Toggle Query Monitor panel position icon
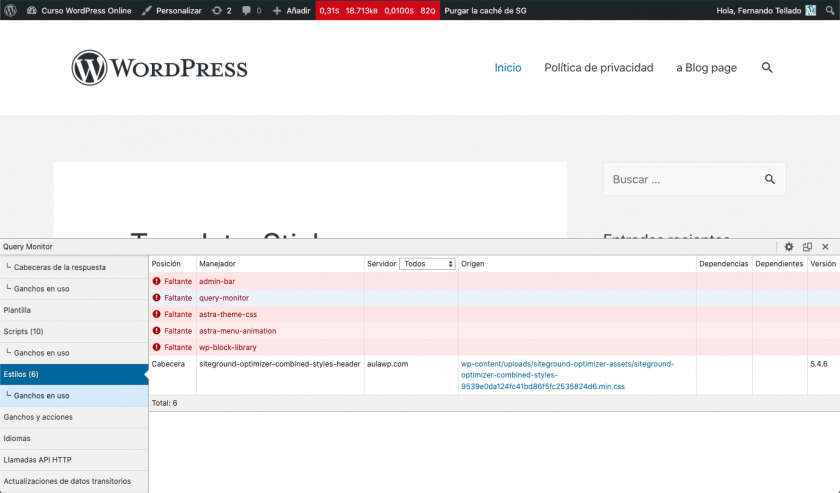This screenshot has height=493, width=840. coord(807,246)
